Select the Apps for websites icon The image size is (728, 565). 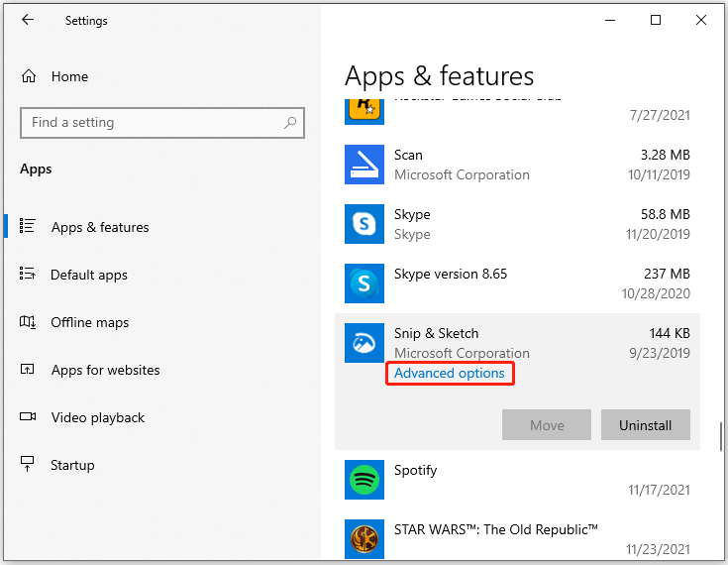tap(28, 370)
